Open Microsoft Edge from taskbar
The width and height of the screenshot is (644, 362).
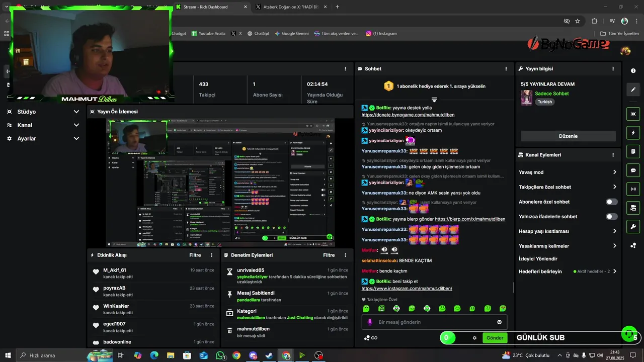point(154,355)
